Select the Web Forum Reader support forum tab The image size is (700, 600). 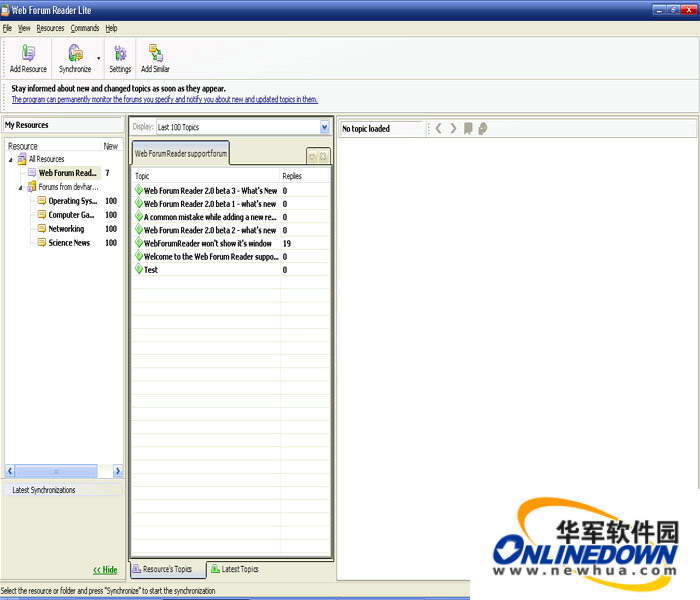tap(181, 153)
